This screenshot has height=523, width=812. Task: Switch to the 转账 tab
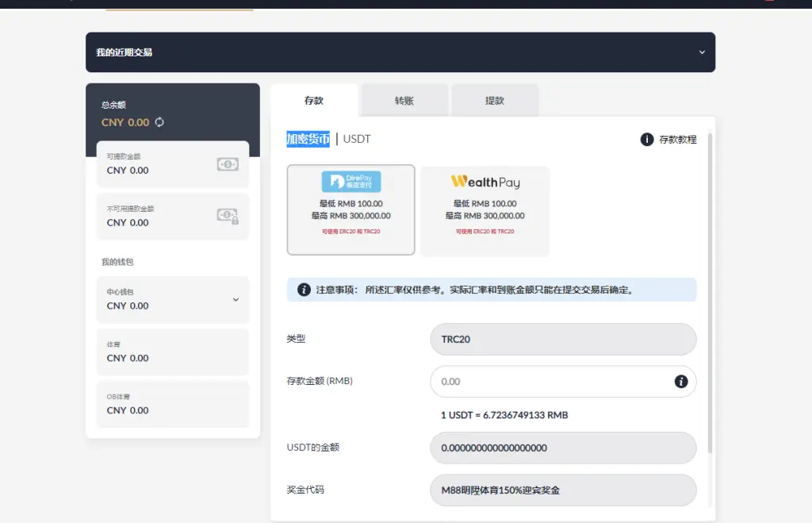click(x=404, y=100)
